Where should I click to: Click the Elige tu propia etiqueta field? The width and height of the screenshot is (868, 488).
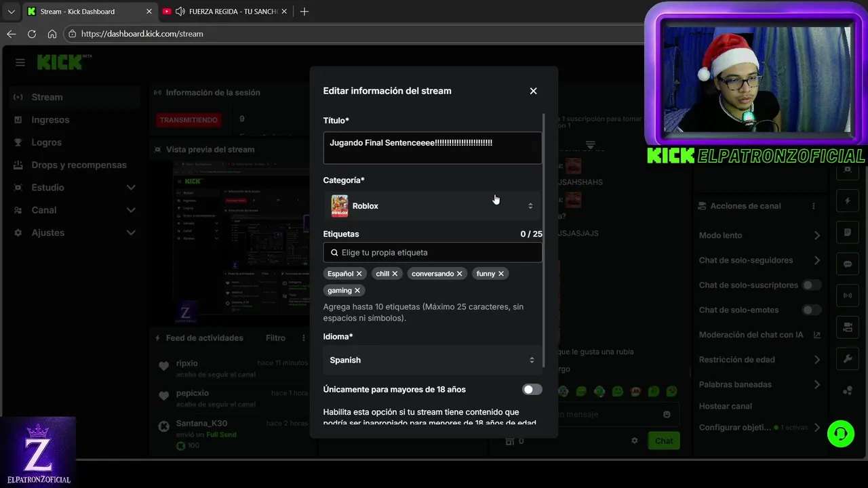point(433,252)
